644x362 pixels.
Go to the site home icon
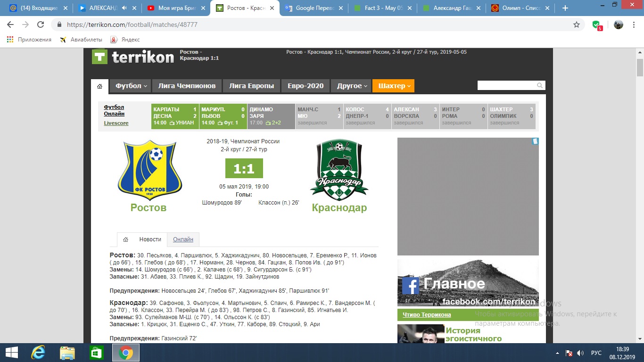[99, 86]
